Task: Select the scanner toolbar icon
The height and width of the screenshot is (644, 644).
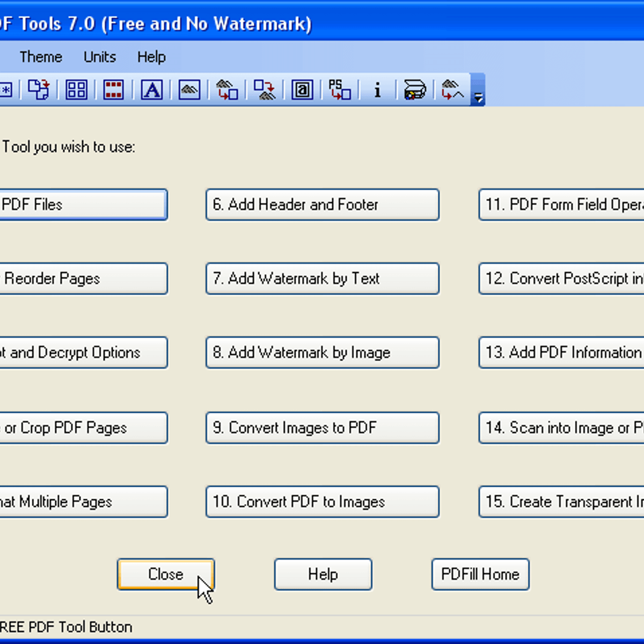Action: (x=415, y=90)
